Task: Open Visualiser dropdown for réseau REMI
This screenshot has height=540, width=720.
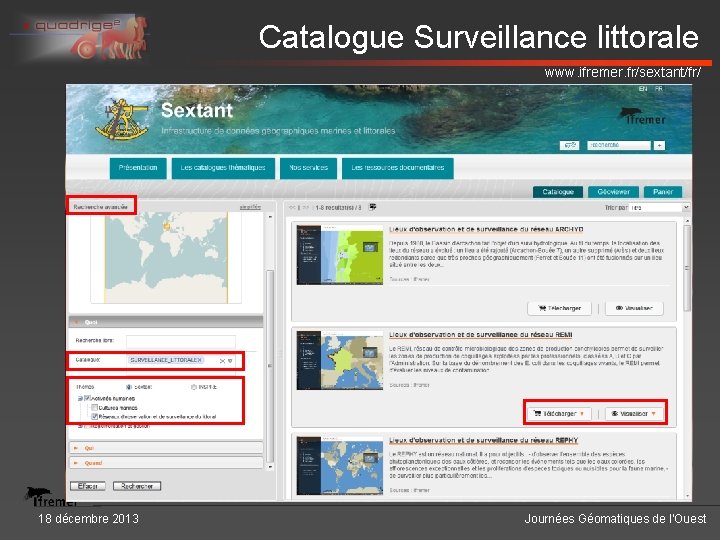Action: coord(634,413)
